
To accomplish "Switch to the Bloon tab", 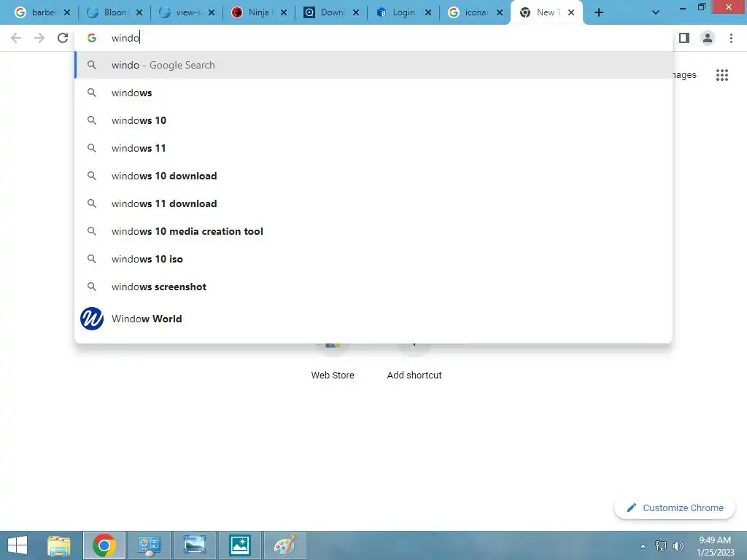I will [115, 13].
